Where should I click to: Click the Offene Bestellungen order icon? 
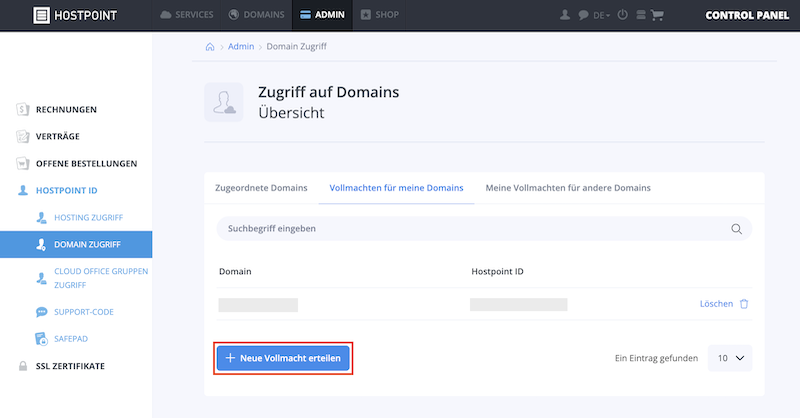point(22,163)
